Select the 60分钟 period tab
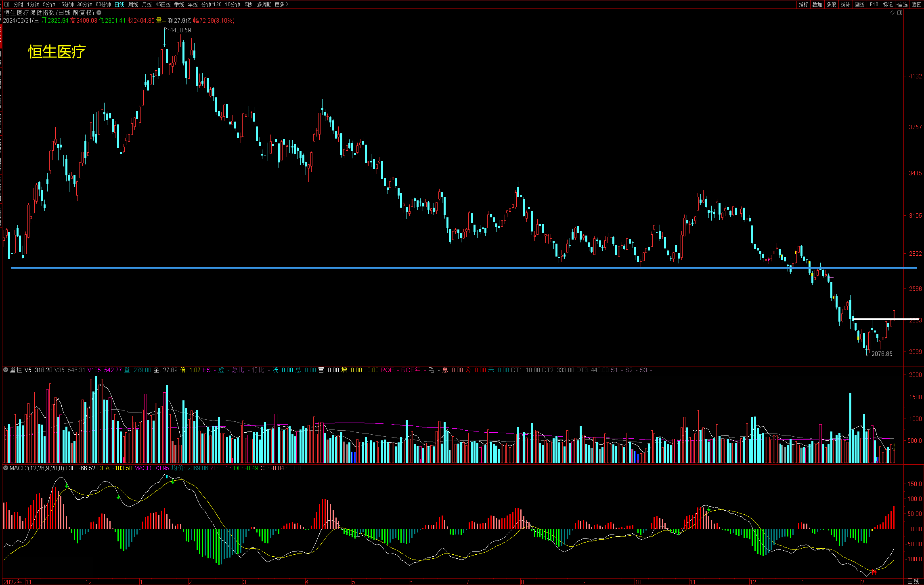Viewport: 924px width, 585px height. [x=103, y=4]
